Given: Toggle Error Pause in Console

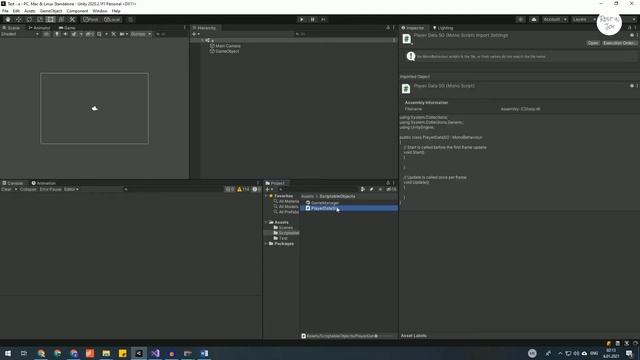Looking at the screenshot, I should (x=51, y=189).
